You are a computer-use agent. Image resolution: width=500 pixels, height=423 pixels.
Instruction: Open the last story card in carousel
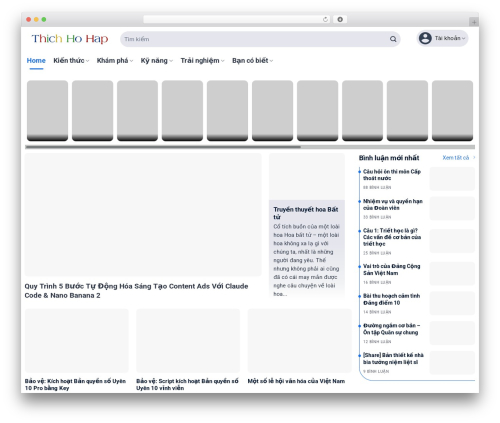coord(452,110)
